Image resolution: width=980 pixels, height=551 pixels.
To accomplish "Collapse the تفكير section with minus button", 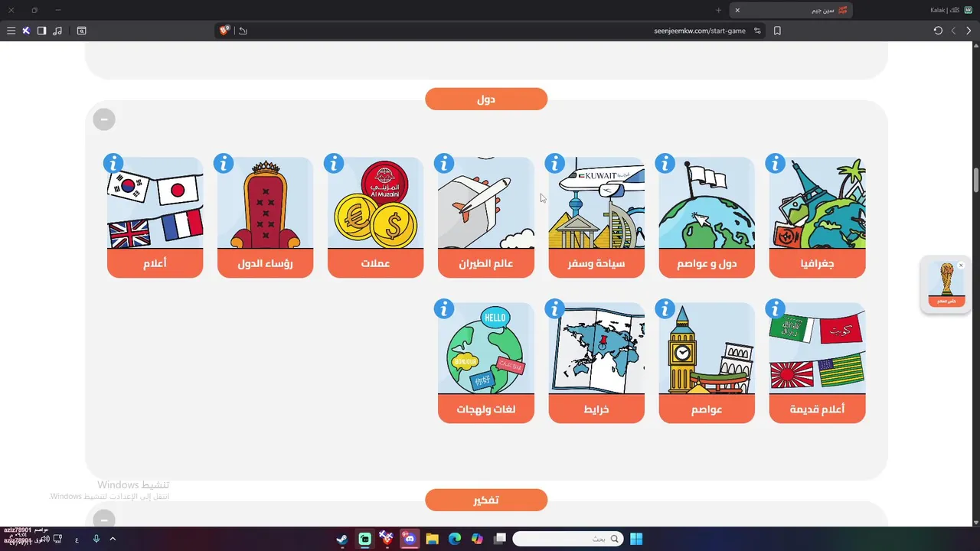I will (104, 520).
